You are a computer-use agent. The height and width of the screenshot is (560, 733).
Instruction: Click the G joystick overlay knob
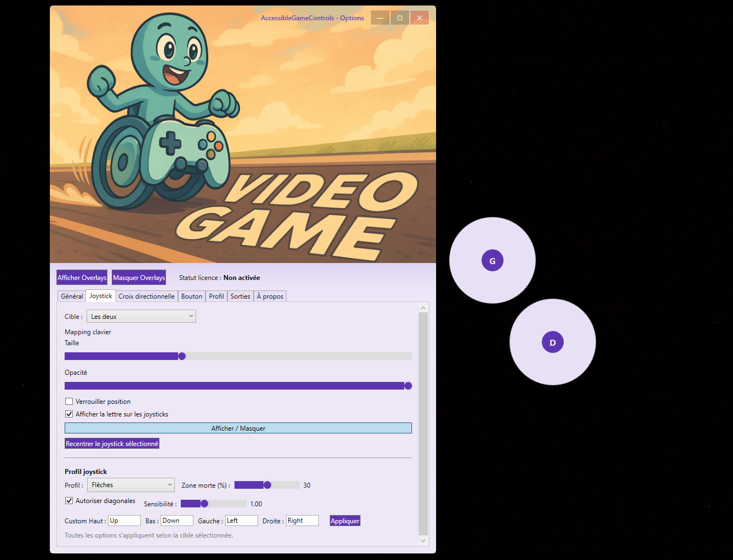pyautogui.click(x=492, y=261)
